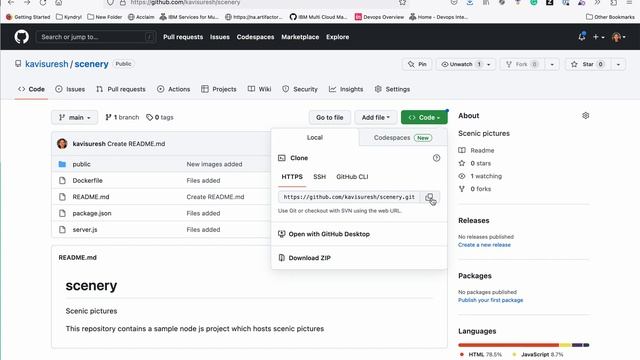The height and width of the screenshot is (360, 640).
Task: Click the Dockerfile file icon
Action: [62, 180]
